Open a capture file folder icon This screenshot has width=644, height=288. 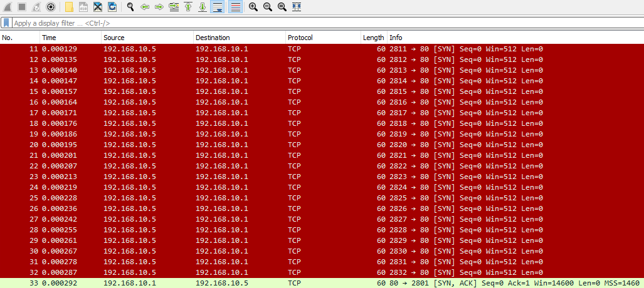69,7
